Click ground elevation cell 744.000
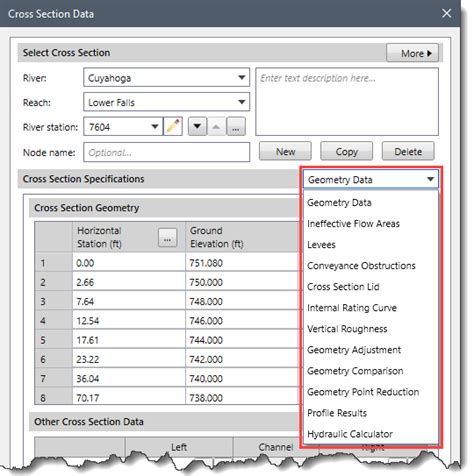474x476 pixels. [x=242, y=340]
